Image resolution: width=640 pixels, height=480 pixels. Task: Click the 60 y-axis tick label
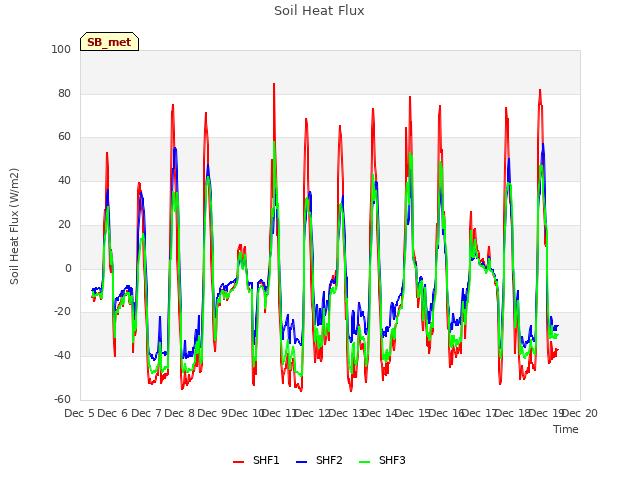pyautogui.click(x=64, y=137)
